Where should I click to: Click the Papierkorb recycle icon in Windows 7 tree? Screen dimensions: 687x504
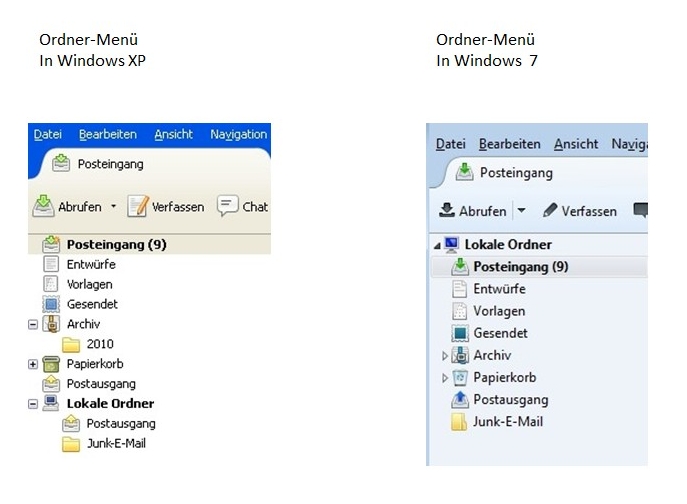[x=460, y=378]
